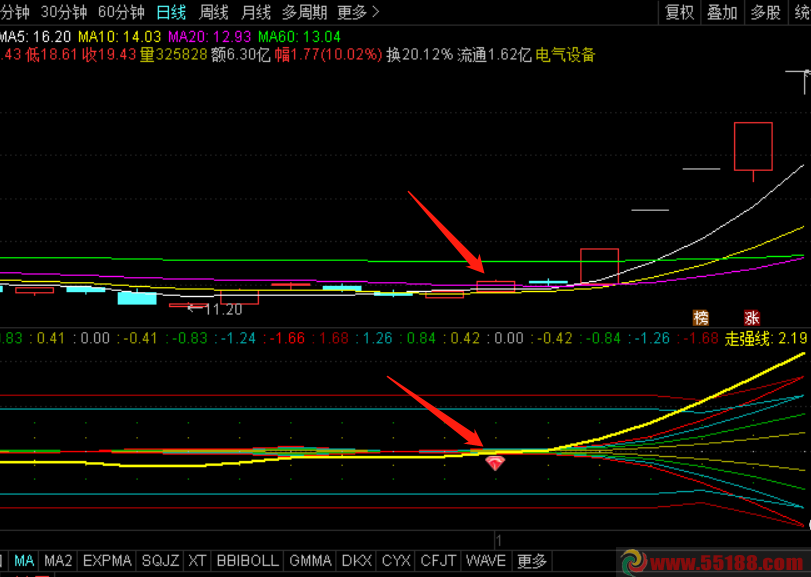Click the ←11.20 lowest price label
Screen dimensions: 811x577
click(x=215, y=309)
